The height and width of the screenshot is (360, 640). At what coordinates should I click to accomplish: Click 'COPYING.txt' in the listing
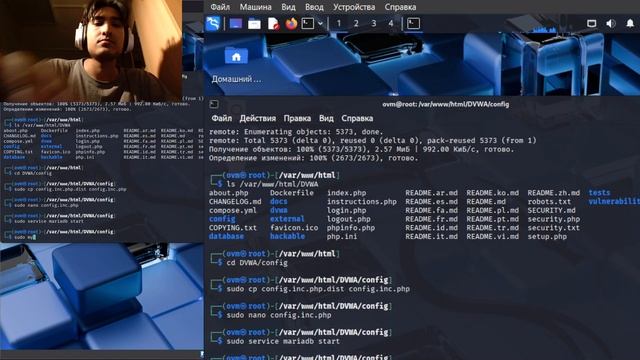[233, 228]
